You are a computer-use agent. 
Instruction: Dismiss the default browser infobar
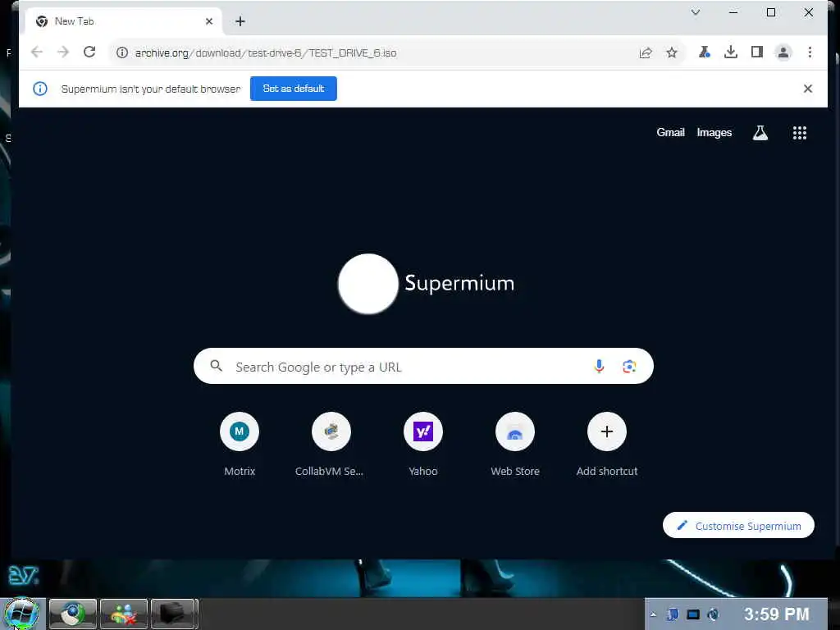[x=808, y=89]
